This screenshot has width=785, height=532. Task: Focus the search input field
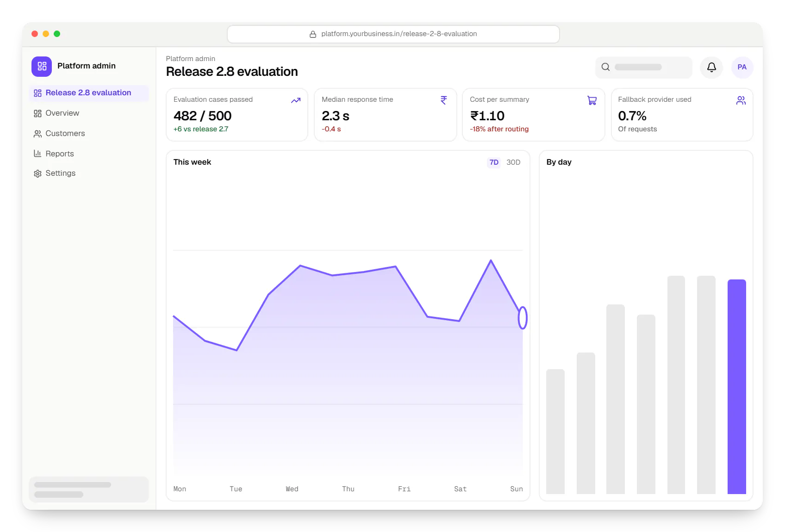click(x=644, y=68)
